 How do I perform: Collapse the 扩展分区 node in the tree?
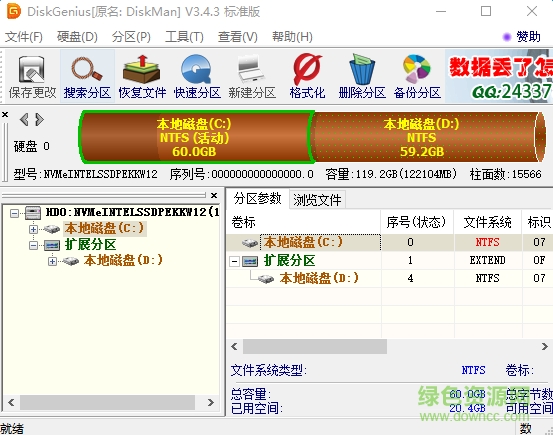pos(33,245)
